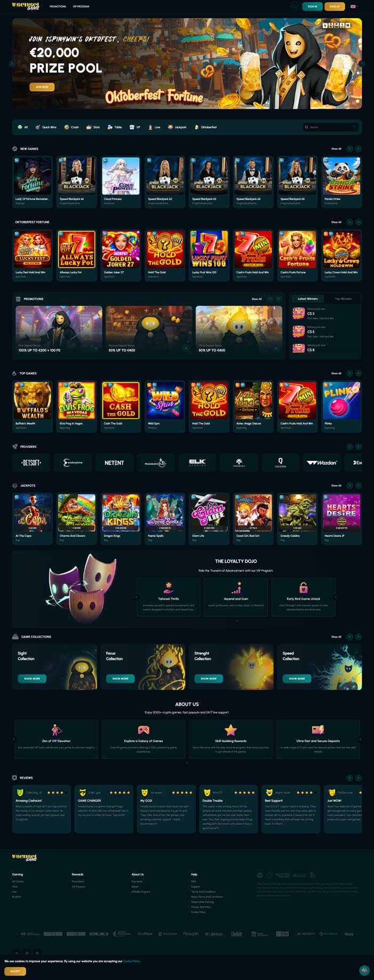Click the Sensei Game logo
Screen dimensions: 374x980
pos(25,6)
